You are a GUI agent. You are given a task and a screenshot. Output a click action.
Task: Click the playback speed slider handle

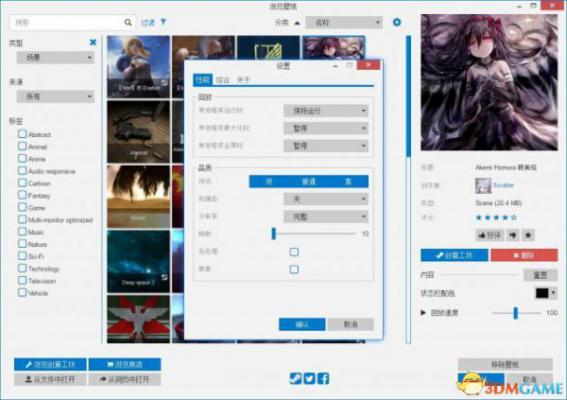tap(516, 313)
